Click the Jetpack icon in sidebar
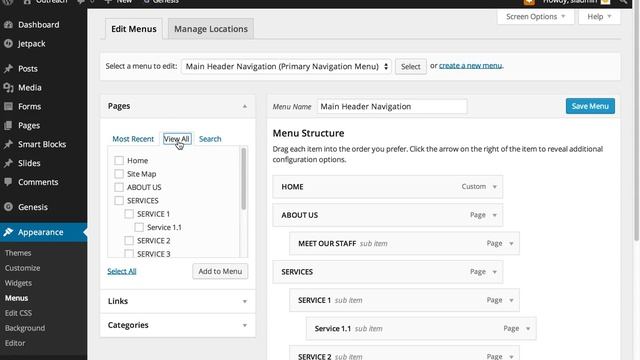 coord(8,44)
